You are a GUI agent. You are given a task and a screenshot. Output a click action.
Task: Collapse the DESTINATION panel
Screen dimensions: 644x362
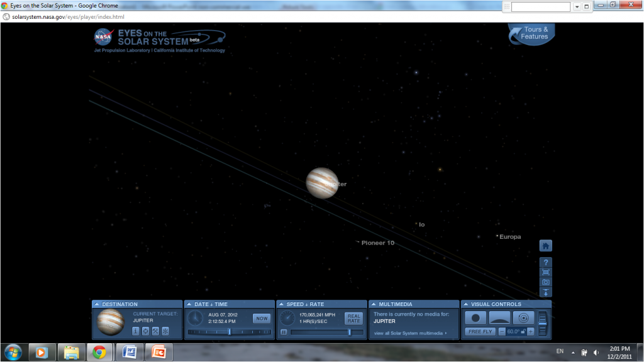click(x=96, y=304)
